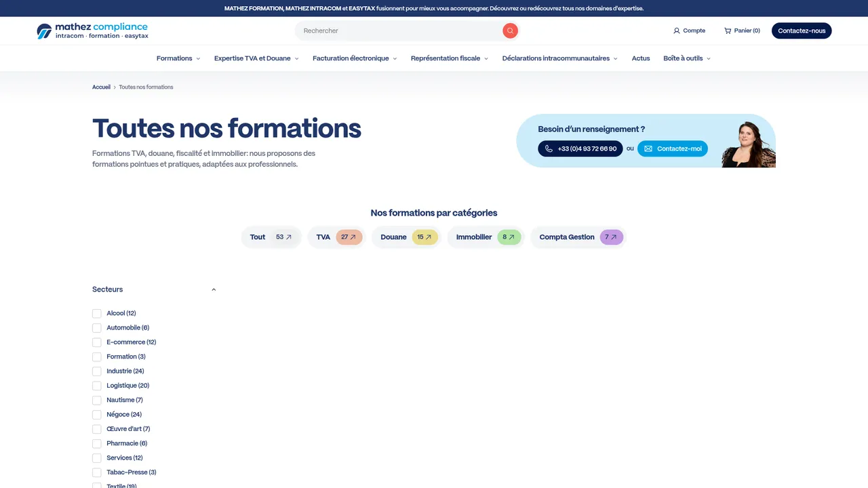The height and width of the screenshot is (488, 868).
Task: Click the Contactez-nous button
Action: click(x=802, y=30)
